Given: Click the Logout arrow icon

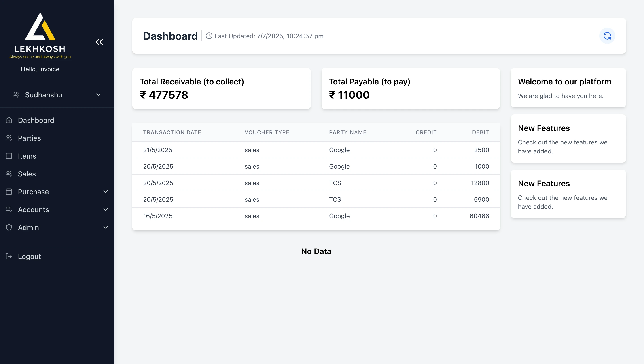Looking at the screenshot, I should tap(9, 256).
